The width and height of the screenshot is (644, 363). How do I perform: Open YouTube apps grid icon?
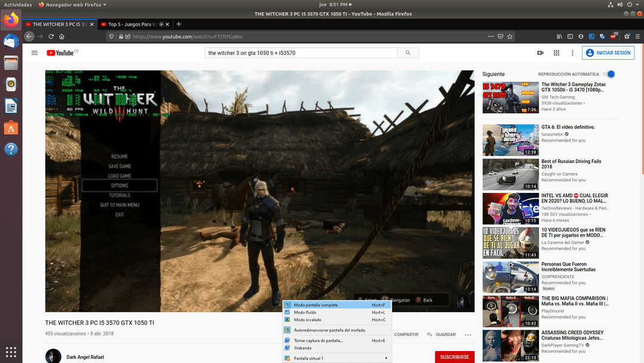point(556,53)
